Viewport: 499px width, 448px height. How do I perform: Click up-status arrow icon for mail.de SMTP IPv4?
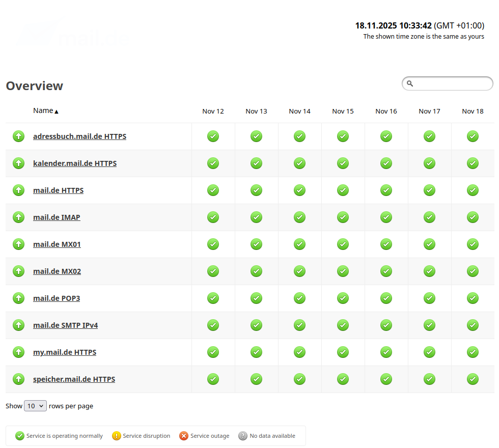[x=18, y=325]
